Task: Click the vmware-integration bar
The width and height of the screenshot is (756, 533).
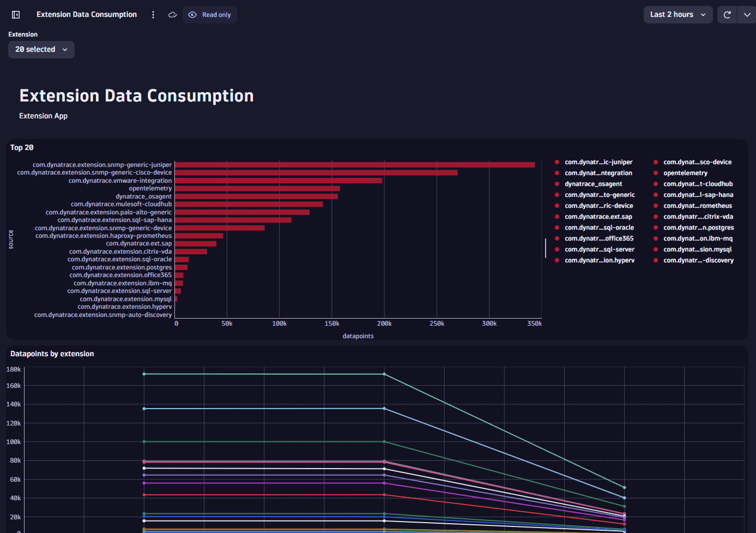Action: pos(279,181)
